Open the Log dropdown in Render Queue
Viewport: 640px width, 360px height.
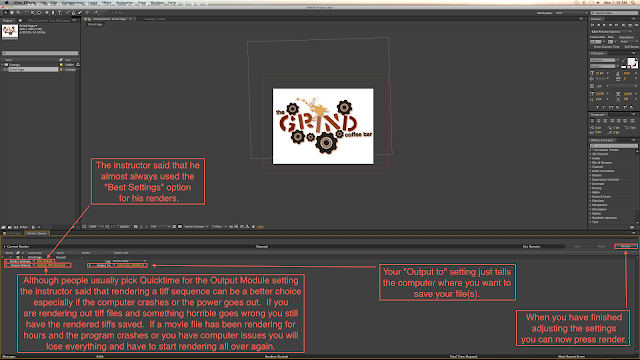(129, 261)
